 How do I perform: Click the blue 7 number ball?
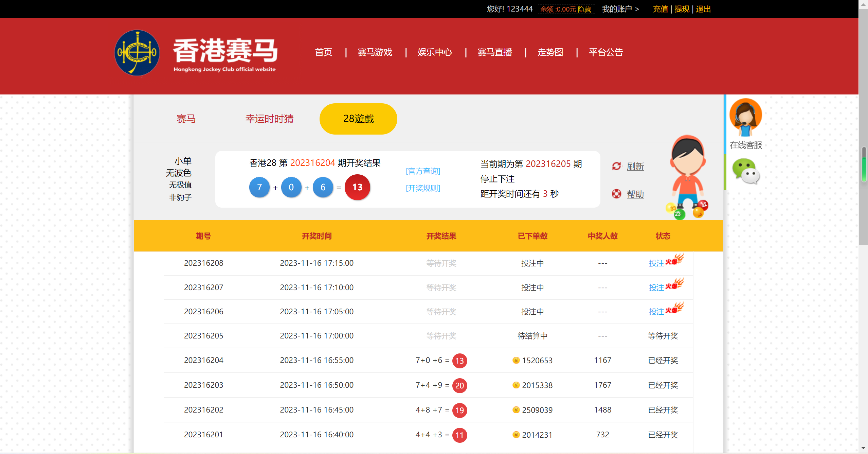click(x=259, y=187)
